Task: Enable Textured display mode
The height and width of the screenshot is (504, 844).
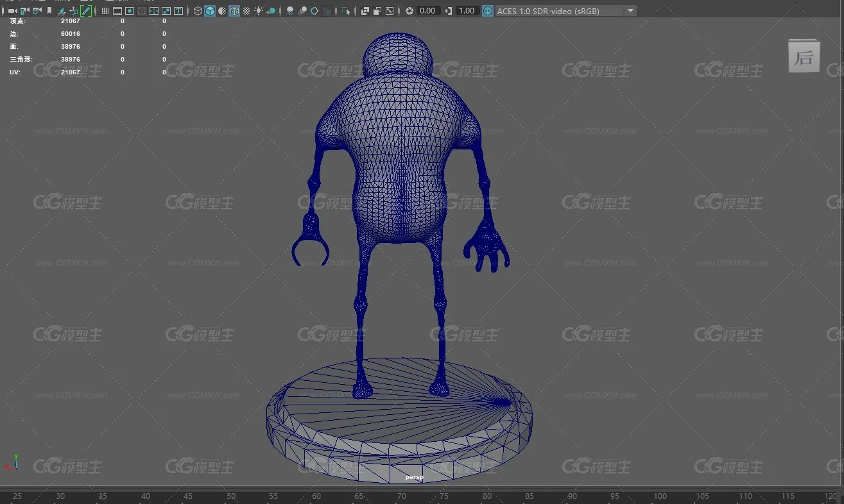Action: click(x=246, y=11)
